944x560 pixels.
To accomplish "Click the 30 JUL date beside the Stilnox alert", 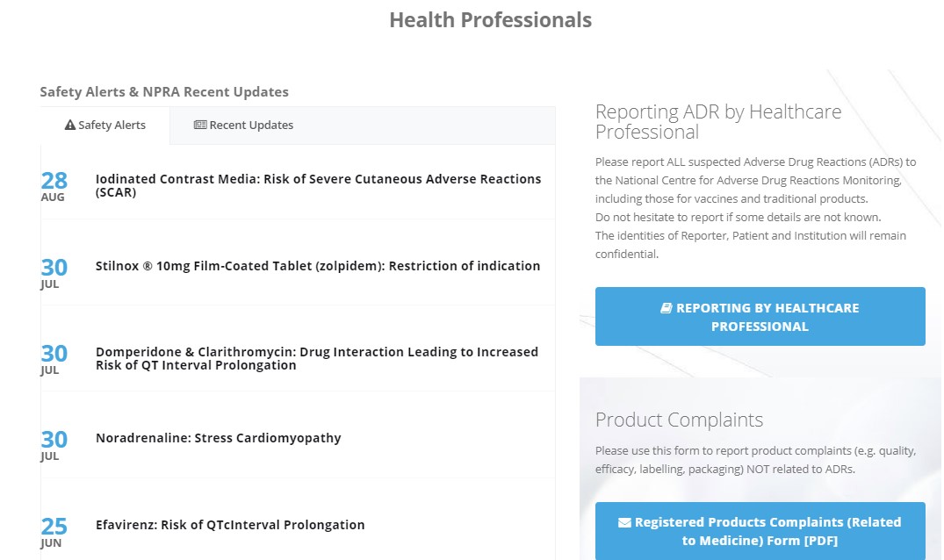I will click(54, 271).
